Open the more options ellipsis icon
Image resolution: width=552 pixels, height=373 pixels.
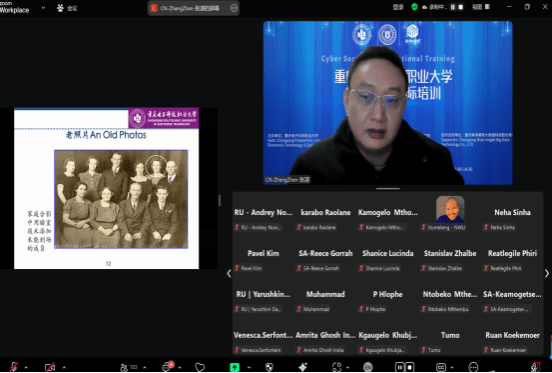pos(473,367)
